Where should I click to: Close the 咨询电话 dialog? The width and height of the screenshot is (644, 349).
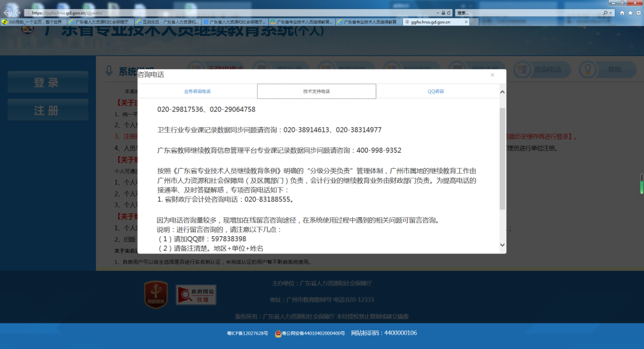coord(492,75)
